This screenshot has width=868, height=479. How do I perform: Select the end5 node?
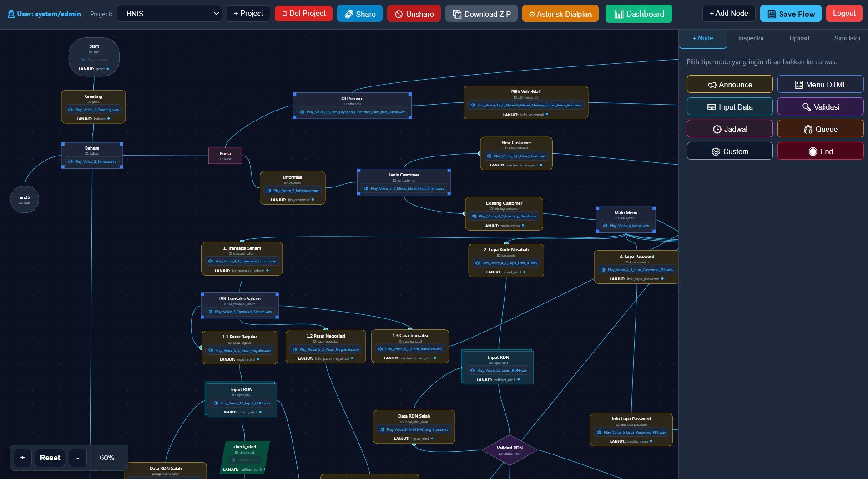25,199
